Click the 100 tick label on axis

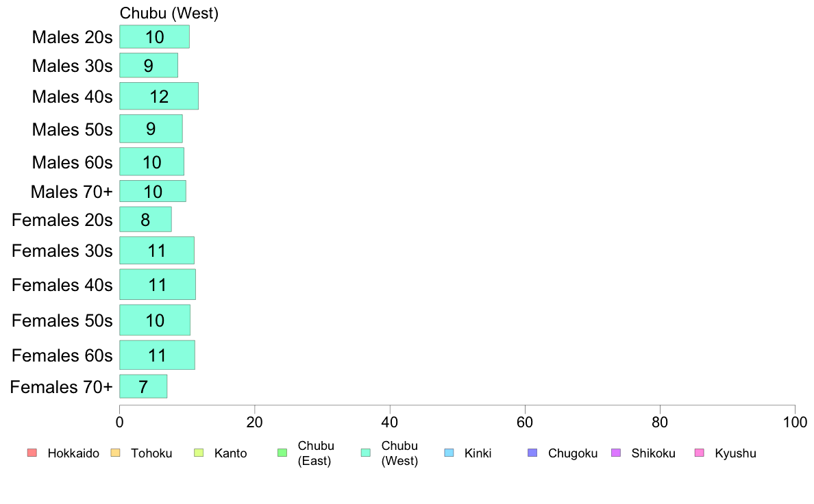tap(795, 422)
